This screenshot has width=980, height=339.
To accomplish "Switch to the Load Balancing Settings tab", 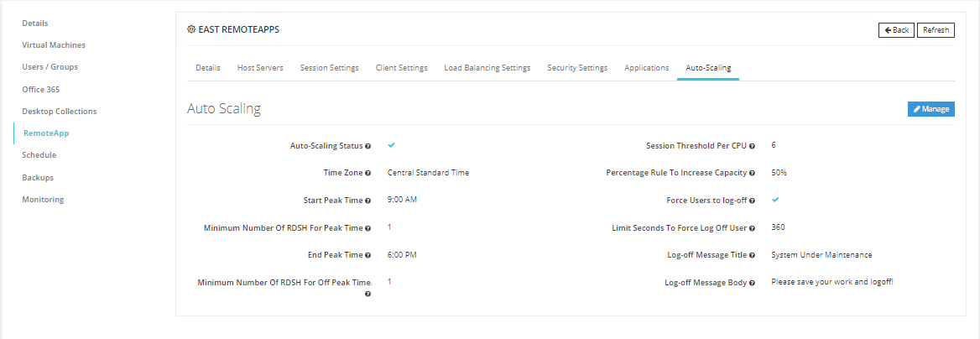I will pos(487,68).
